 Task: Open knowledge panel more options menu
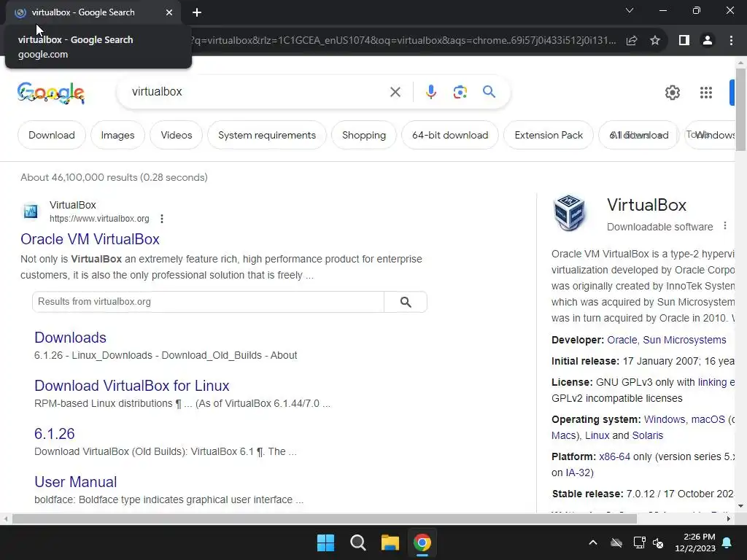[x=725, y=226]
